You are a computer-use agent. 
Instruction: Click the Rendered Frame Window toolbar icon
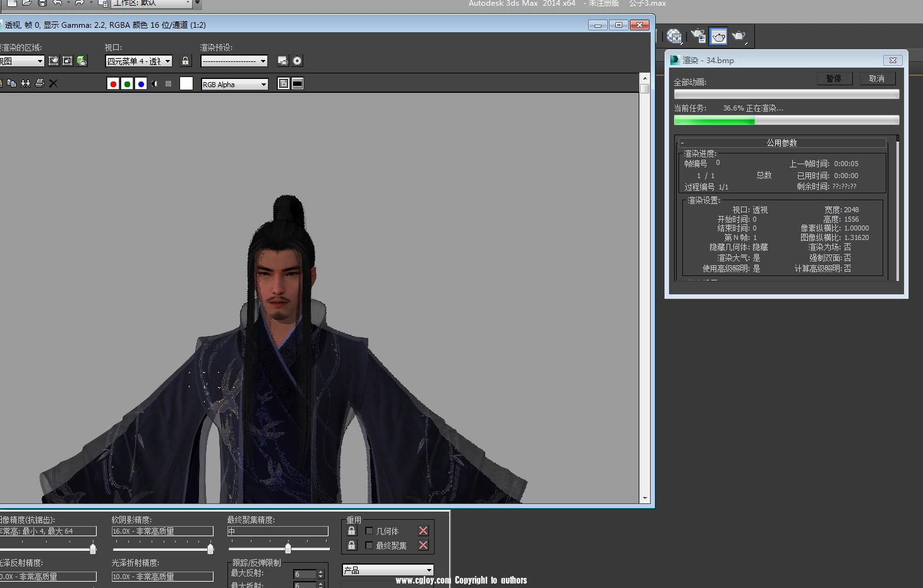pos(718,37)
